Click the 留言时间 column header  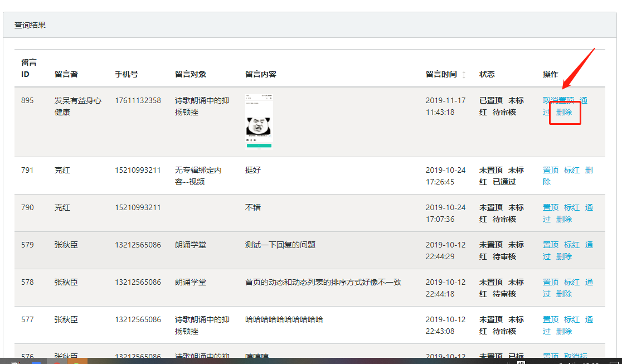point(441,74)
